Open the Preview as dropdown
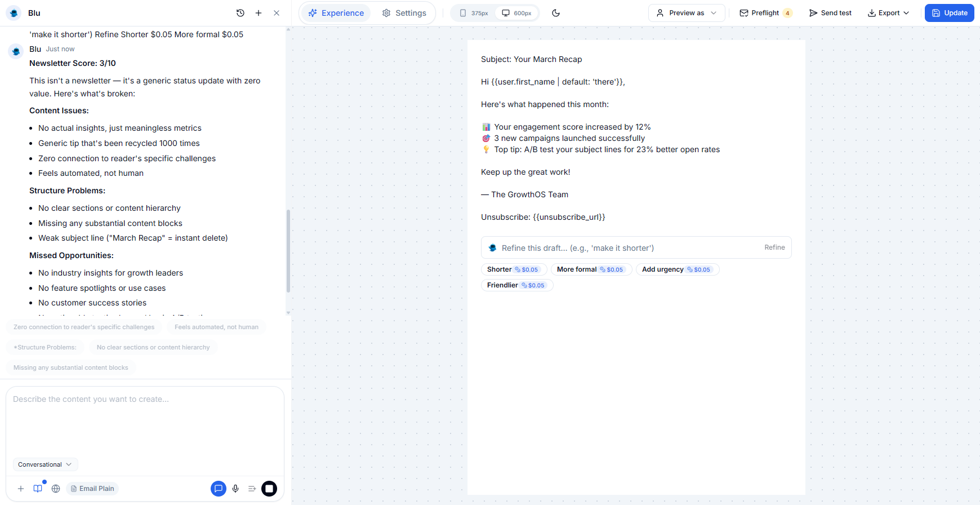The height and width of the screenshot is (505, 980). tap(687, 13)
